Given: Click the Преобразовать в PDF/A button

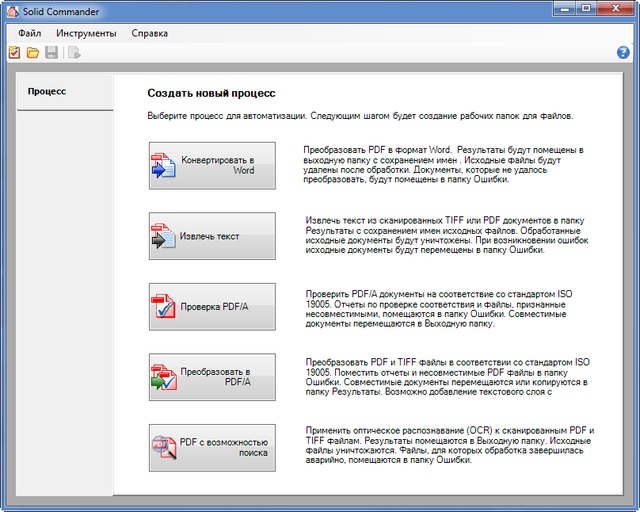Looking at the screenshot, I should coord(212,377).
